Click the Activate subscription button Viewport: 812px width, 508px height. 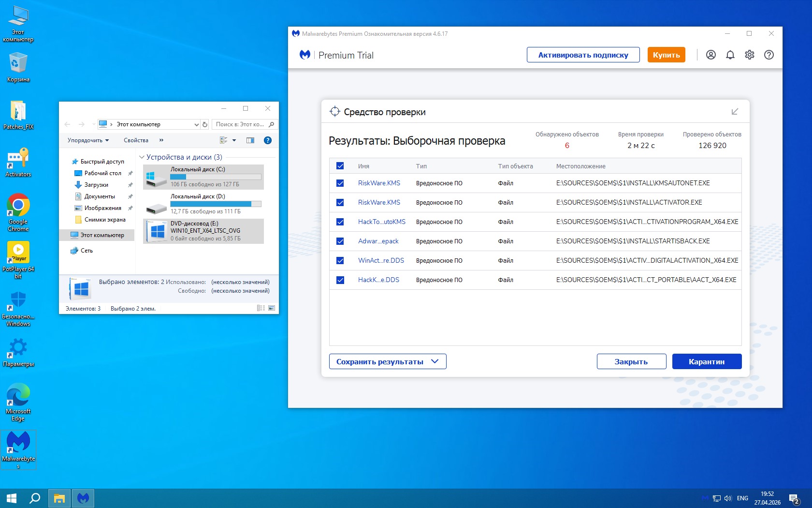pos(583,55)
